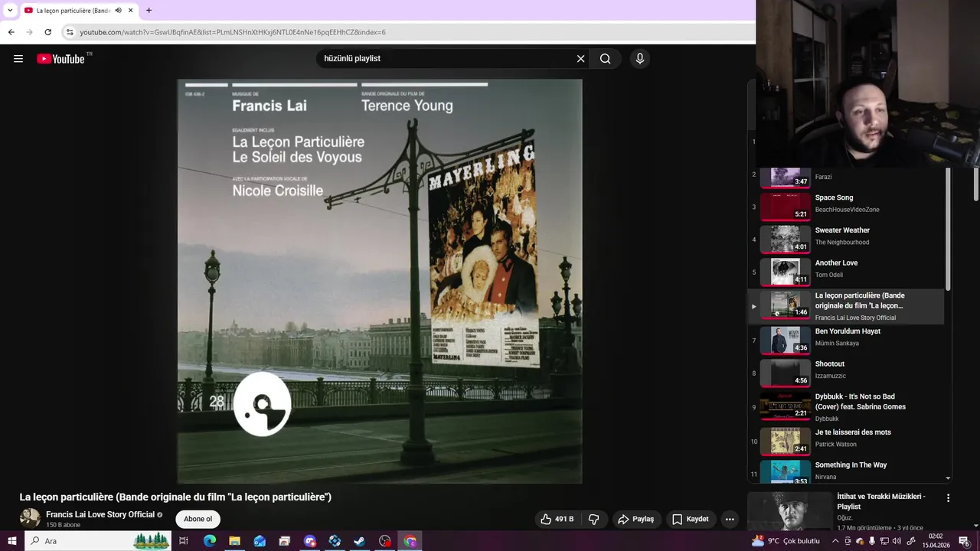This screenshot has width=980, height=551.
Task: Click the system tray volume icon
Action: click(x=897, y=541)
